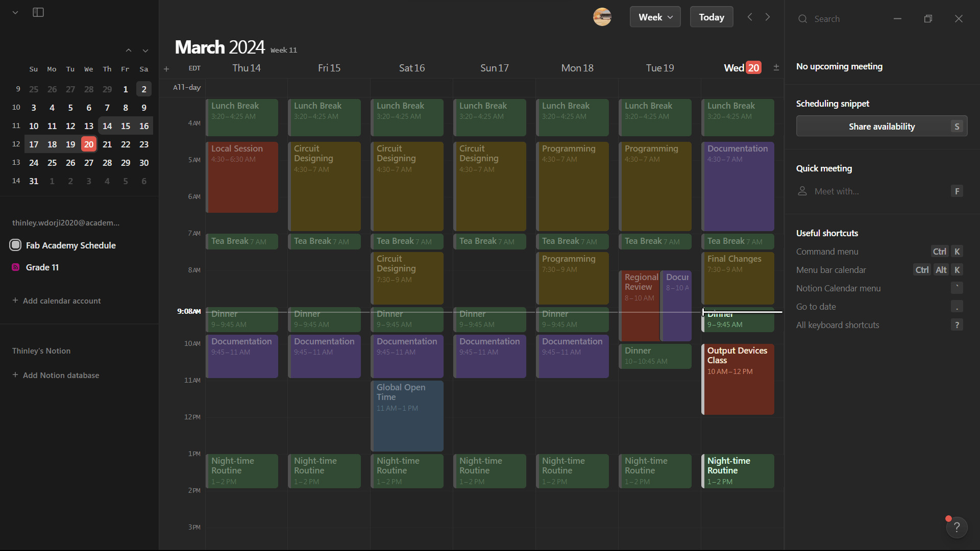This screenshot has width=980, height=551.
Task: Open Regional Review event on Tuesday
Action: coord(640,306)
